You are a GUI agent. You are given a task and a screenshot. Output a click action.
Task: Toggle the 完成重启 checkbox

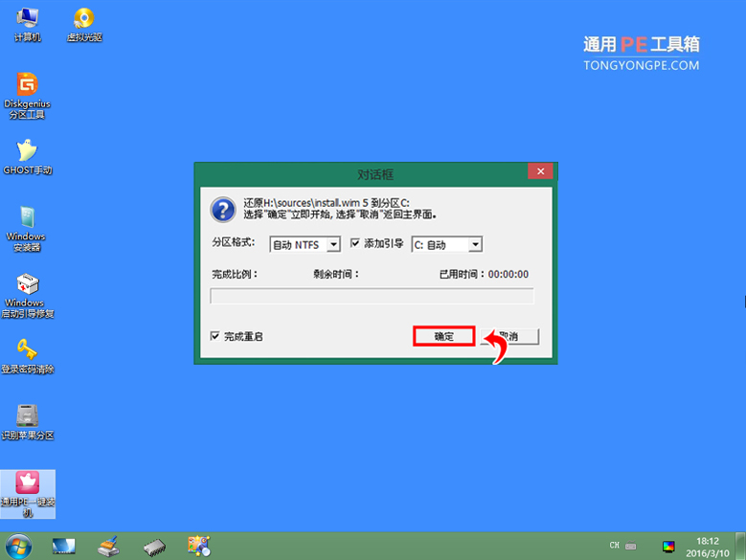(215, 336)
